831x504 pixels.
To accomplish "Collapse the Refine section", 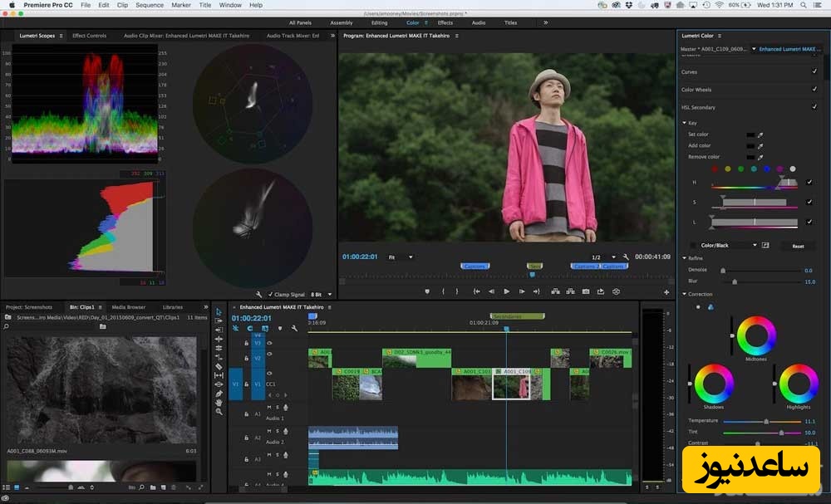I will (684, 258).
